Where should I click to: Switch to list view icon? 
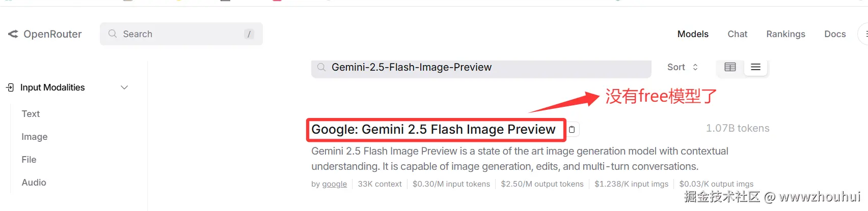[755, 67]
